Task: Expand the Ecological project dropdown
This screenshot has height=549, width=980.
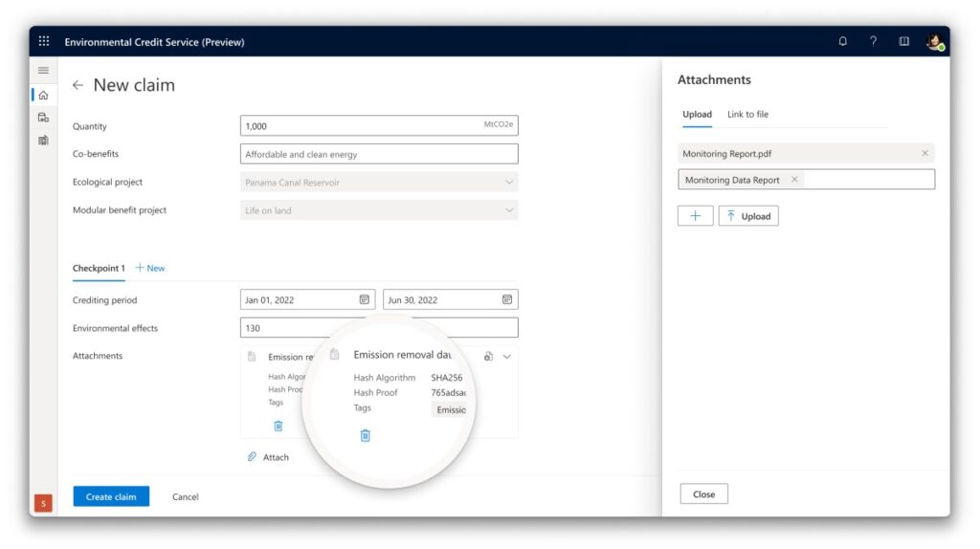Action: click(x=508, y=182)
